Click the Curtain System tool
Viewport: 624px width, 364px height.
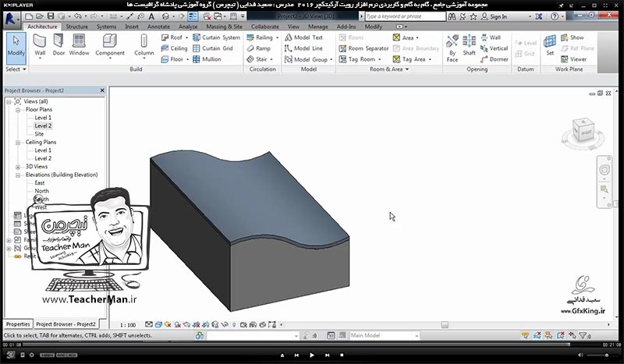(x=217, y=37)
